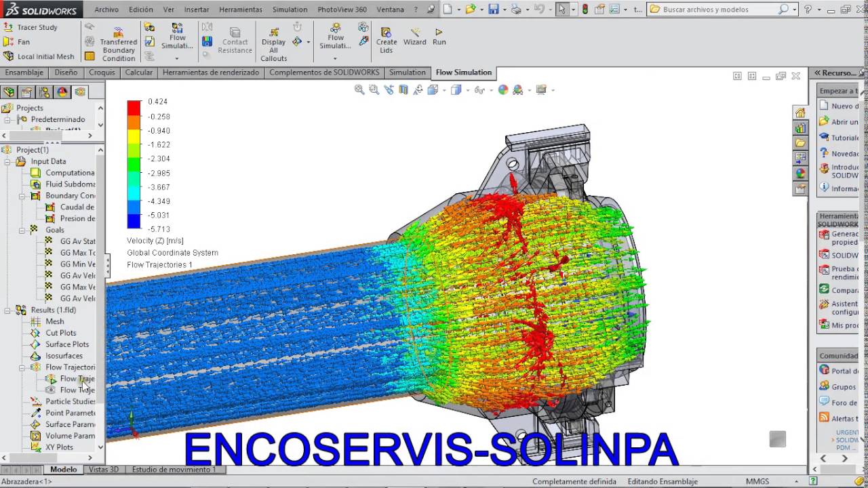Open the Herramientas menu
Screen dimensions: 868x488
pos(241,9)
